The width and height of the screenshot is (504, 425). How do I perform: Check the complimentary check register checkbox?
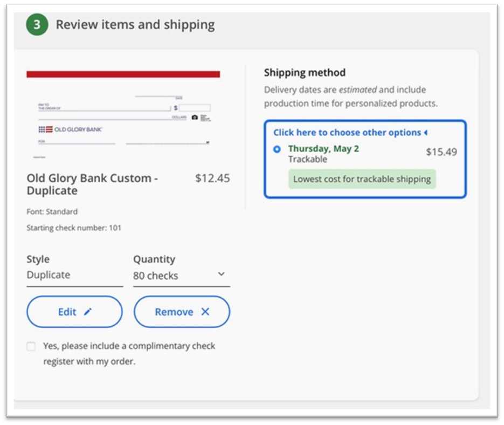click(x=31, y=346)
